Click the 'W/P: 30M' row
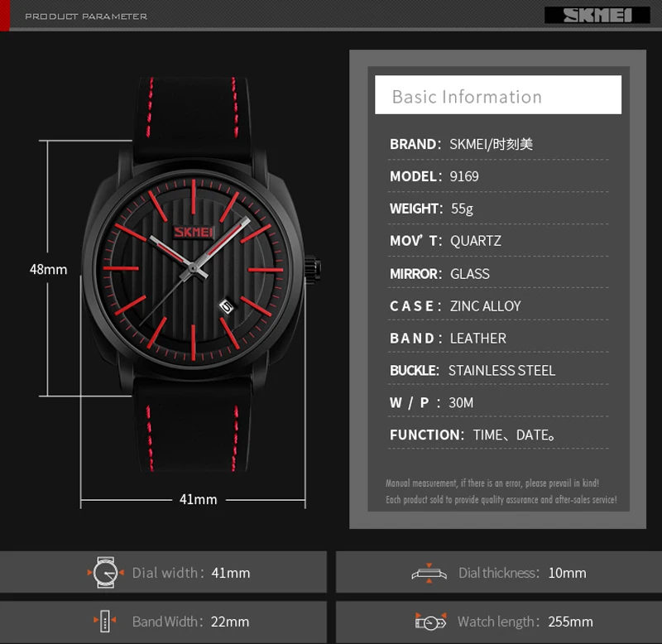Screen dimensions: 662x644 pos(498,402)
